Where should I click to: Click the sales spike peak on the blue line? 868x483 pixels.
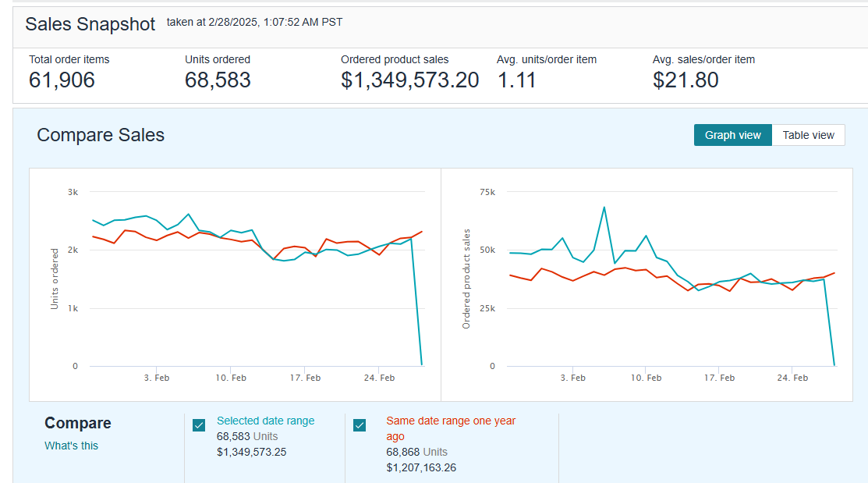(604, 208)
